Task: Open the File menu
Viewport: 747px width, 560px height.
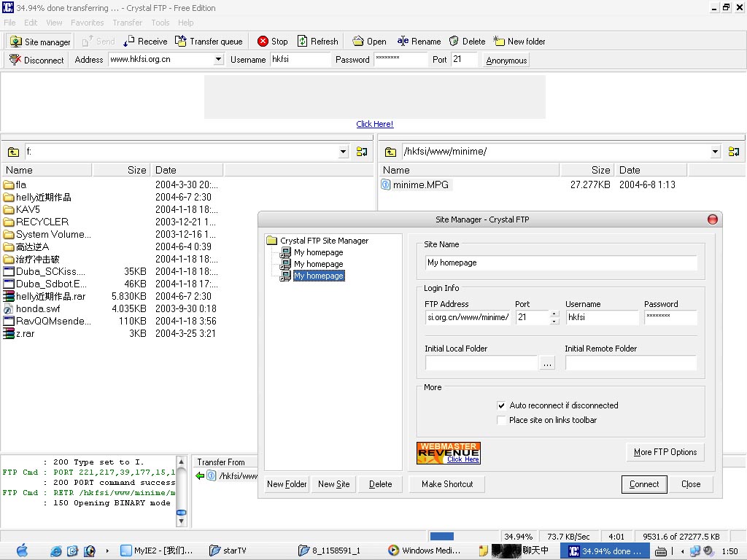Action: (9, 23)
